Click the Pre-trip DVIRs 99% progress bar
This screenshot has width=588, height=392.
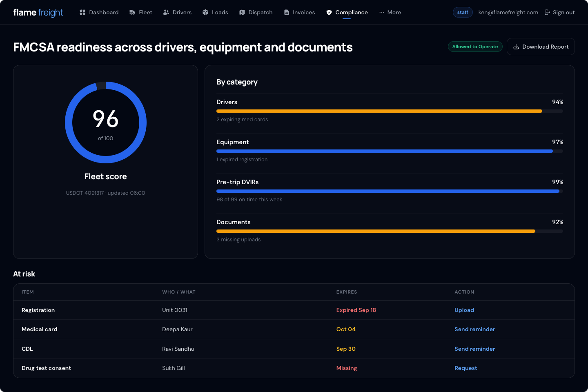(390, 191)
